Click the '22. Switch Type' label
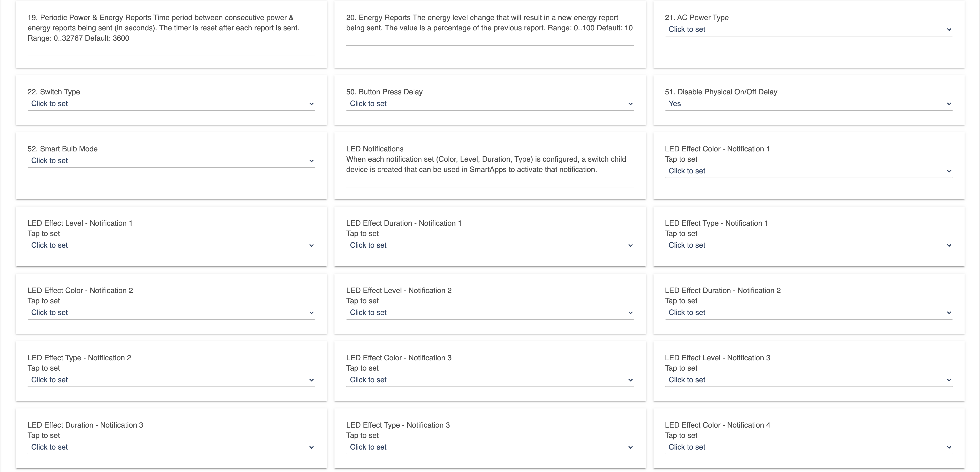Viewport: 980px width, 472px height. pyautogui.click(x=54, y=92)
